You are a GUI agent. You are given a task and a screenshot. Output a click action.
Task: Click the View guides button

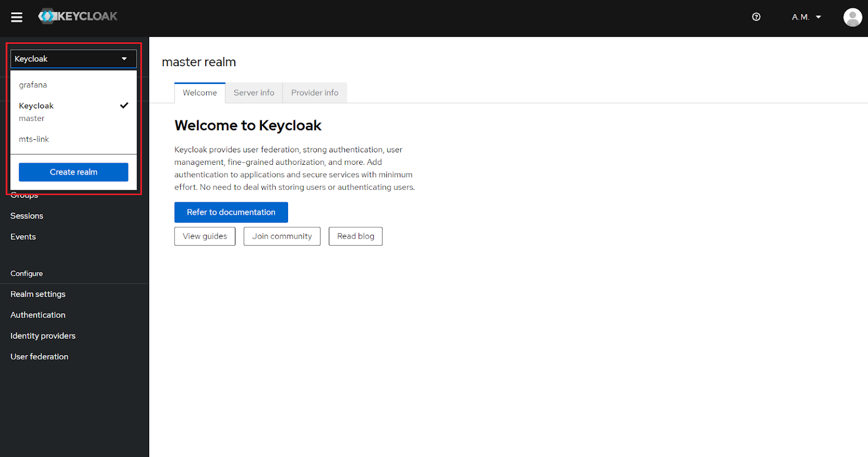(205, 236)
